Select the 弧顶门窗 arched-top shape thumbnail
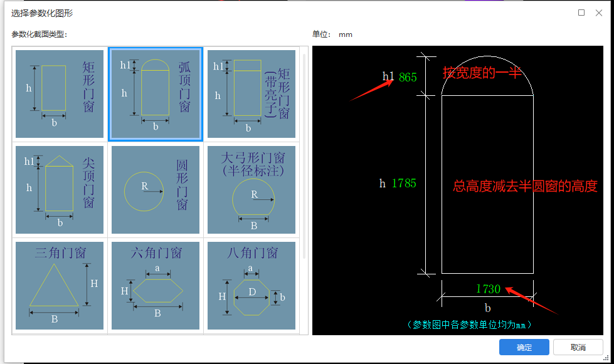The image size is (614, 364). click(x=156, y=94)
